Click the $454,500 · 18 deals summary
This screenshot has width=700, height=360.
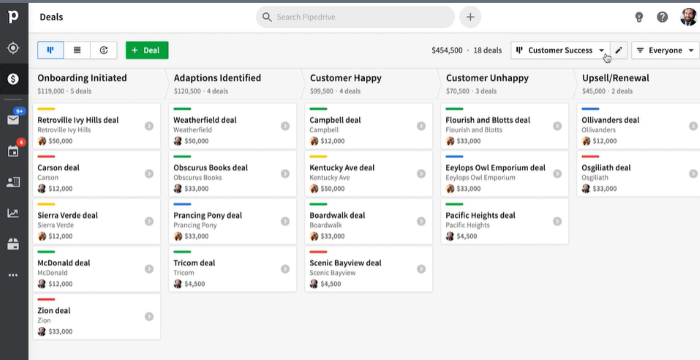[467, 50]
